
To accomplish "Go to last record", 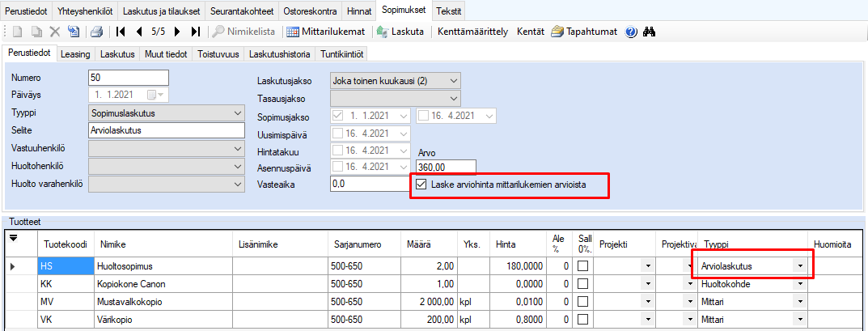I will 196,32.
